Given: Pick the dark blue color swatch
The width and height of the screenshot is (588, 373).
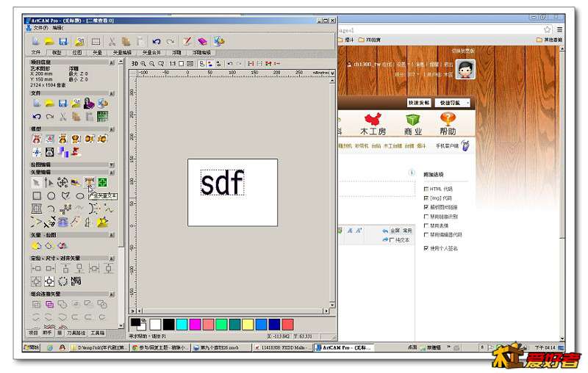Looking at the screenshot, I should pyautogui.click(x=274, y=325).
